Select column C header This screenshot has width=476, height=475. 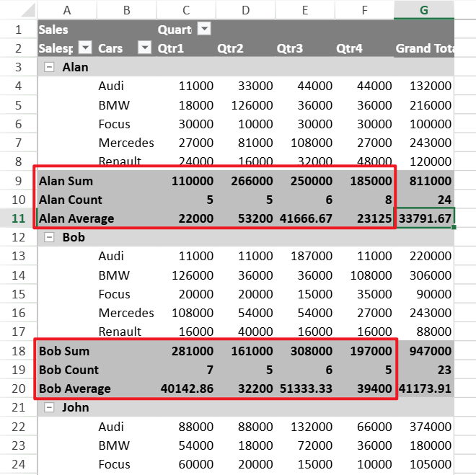(186, 10)
